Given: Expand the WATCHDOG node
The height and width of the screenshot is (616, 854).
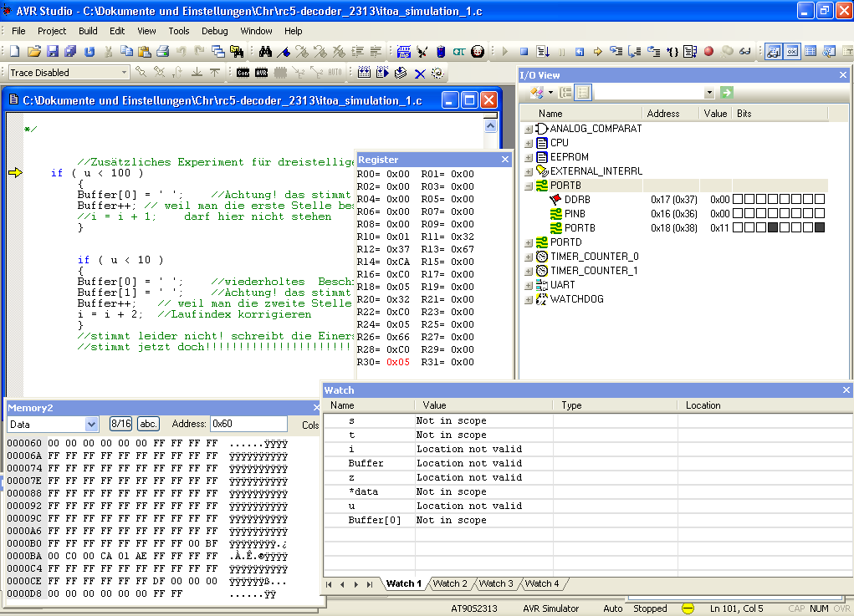Looking at the screenshot, I should coord(529,299).
